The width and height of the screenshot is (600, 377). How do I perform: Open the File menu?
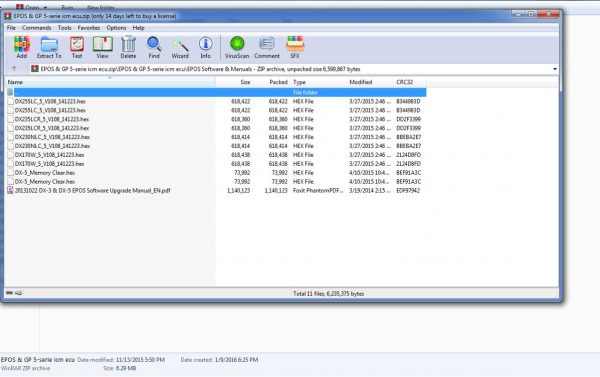coord(11,28)
